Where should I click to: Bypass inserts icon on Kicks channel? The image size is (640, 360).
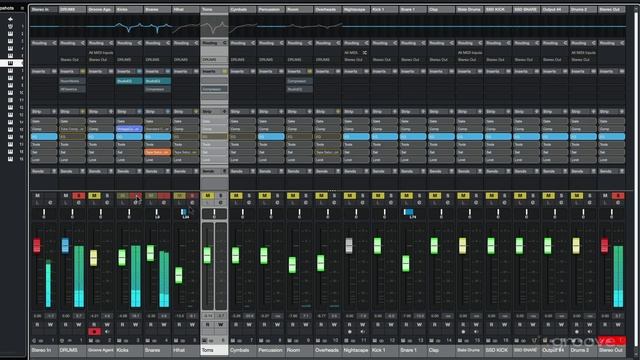(139, 71)
